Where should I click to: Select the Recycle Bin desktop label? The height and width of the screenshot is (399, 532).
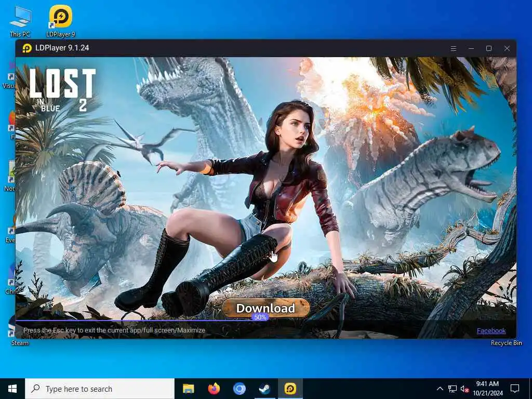coord(506,343)
